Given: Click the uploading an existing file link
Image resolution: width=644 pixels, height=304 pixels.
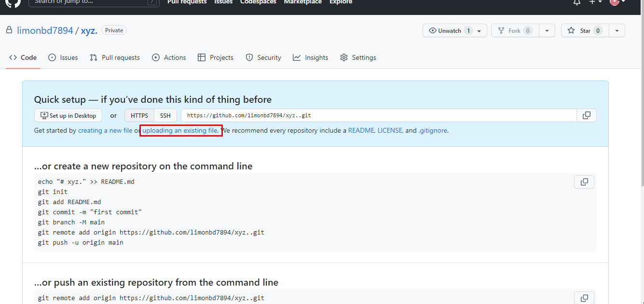Looking at the screenshot, I should (180, 130).
